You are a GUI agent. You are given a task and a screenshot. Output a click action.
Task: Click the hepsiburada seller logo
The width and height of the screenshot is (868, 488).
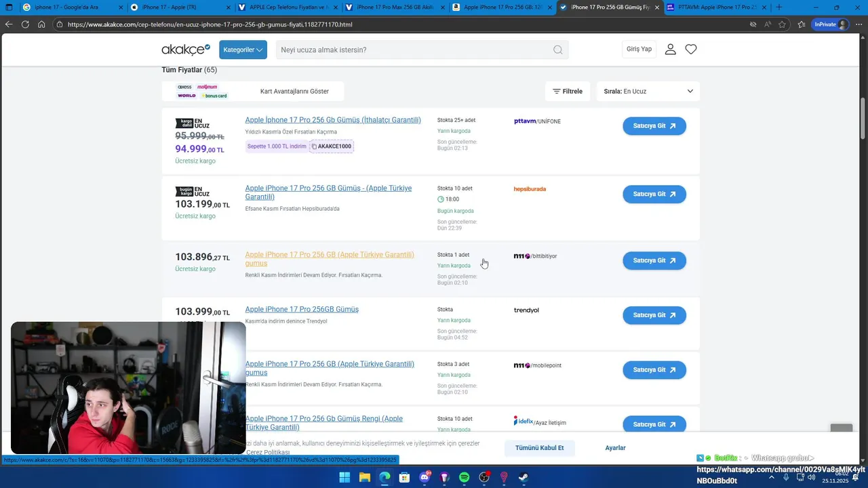tap(530, 189)
